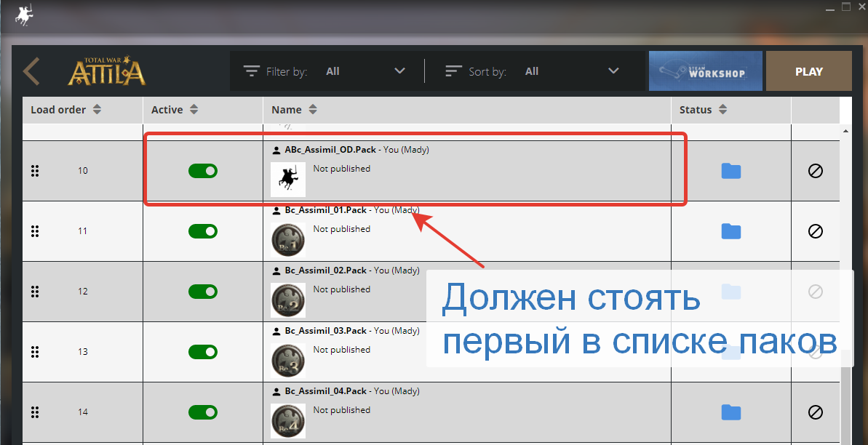Switch off the Bc_Assimil_02.Pack toggle
Viewport: 868px width, 445px height.
tap(202, 292)
